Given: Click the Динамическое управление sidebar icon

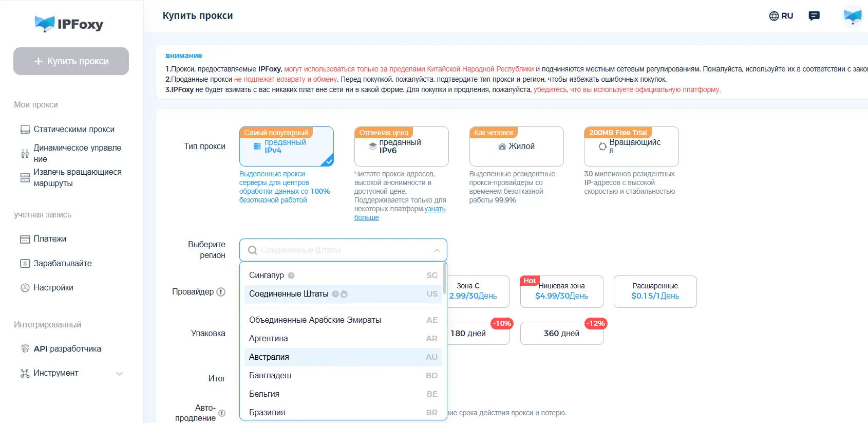Looking at the screenshot, I should pos(25,153).
